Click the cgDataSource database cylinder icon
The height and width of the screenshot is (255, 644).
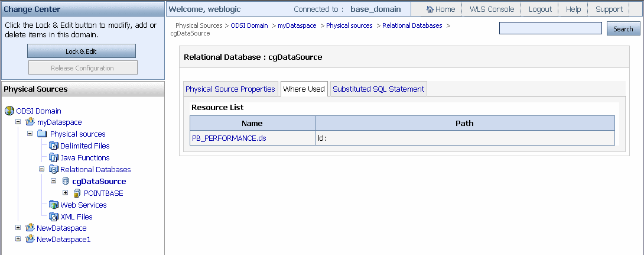click(x=66, y=181)
